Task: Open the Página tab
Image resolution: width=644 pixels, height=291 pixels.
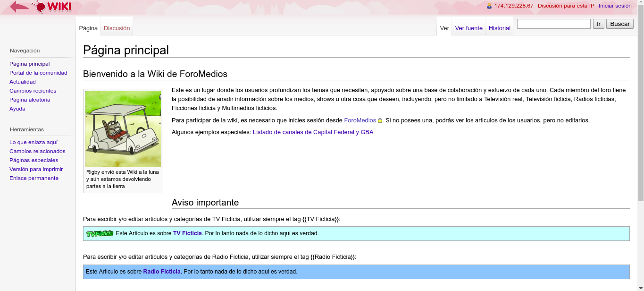Action: point(88,28)
